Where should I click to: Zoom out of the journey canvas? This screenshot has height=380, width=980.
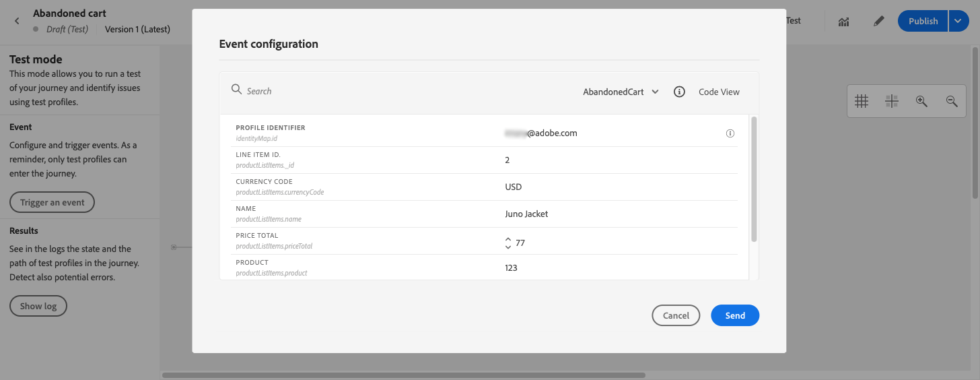[952, 101]
